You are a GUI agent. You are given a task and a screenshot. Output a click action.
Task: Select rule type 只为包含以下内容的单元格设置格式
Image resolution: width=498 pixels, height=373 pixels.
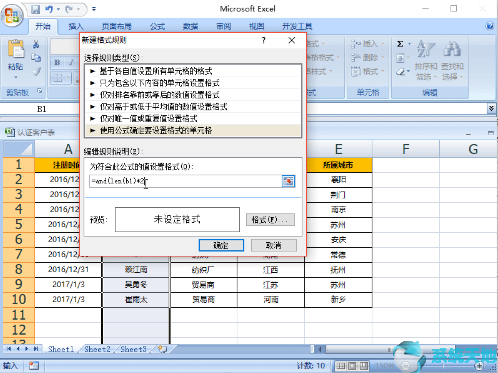193,83
